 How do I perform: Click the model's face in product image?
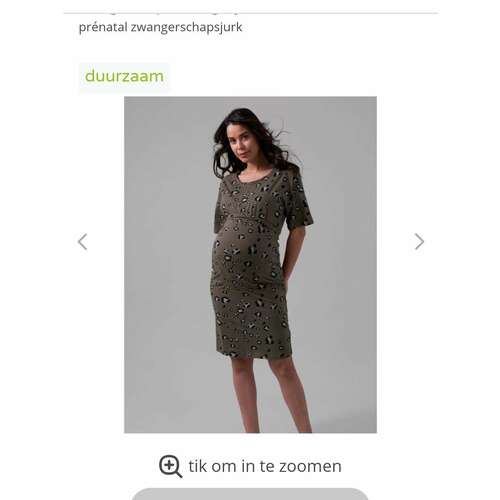(242, 143)
